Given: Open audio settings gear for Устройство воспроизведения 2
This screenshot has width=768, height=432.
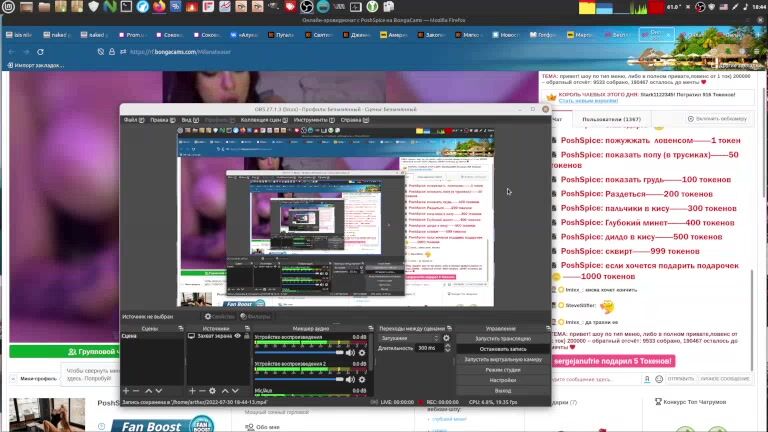Looking at the screenshot, I should pos(363,379).
